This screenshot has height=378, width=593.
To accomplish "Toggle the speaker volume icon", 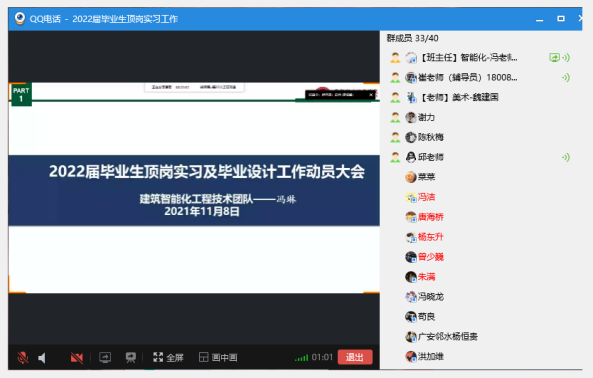I will click(42, 358).
